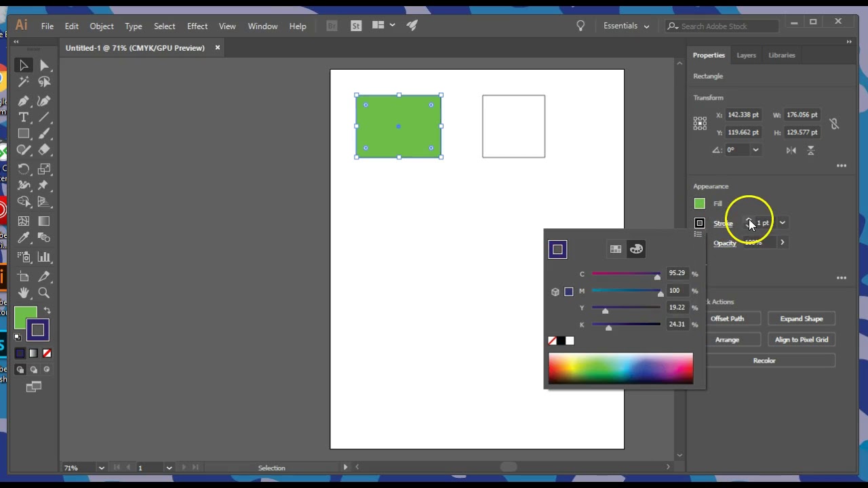Image resolution: width=868 pixels, height=488 pixels.
Task: Select the Lasso tool
Action: tap(44, 82)
